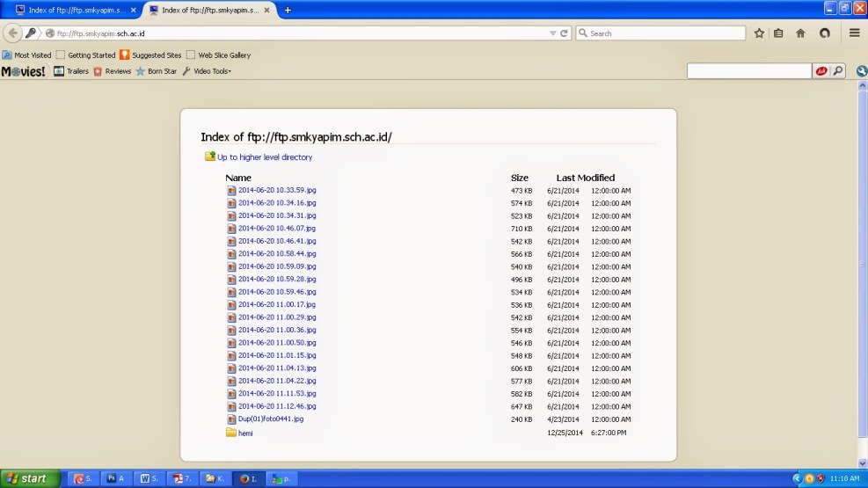Bookmark this page with the star icon
The height and width of the screenshot is (488, 868).
[x=759, y=33]
